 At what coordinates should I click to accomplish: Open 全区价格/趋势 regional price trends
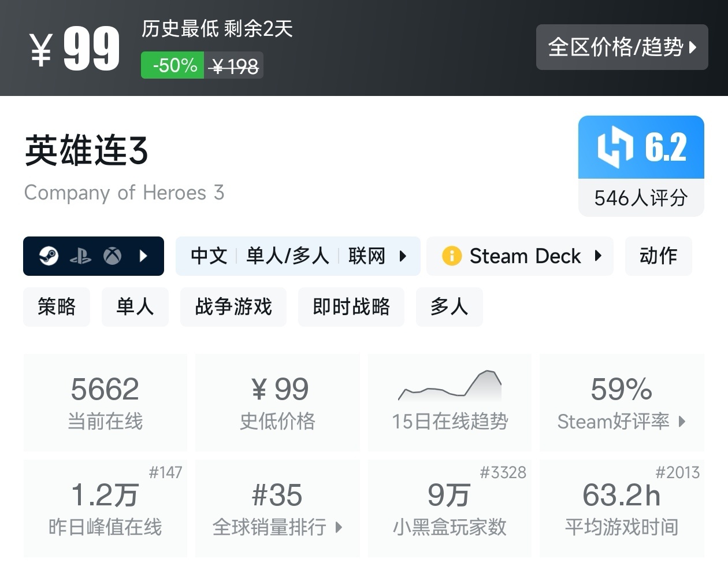[x=622, y=47]
